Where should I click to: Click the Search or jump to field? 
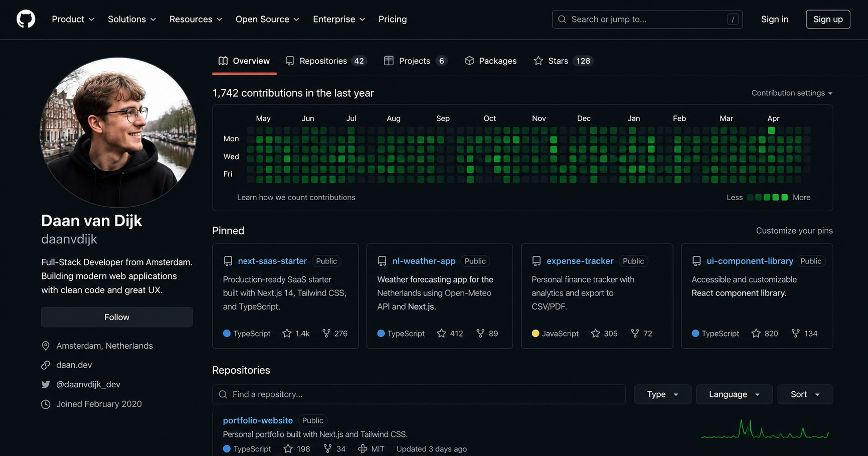pos(647,19)
